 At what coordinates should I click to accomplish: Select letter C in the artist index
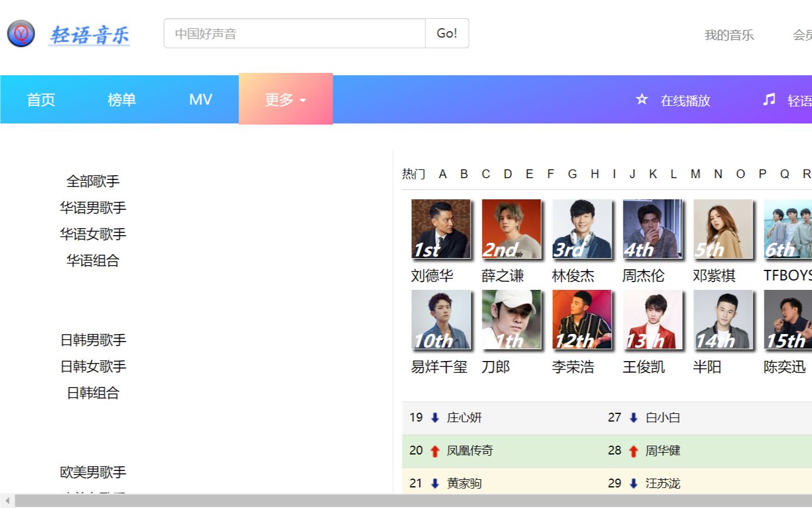[x=486, y=174]
